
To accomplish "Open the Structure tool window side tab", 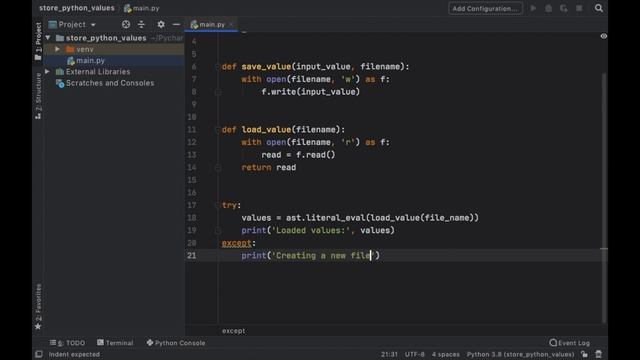I will coord(38,96).
